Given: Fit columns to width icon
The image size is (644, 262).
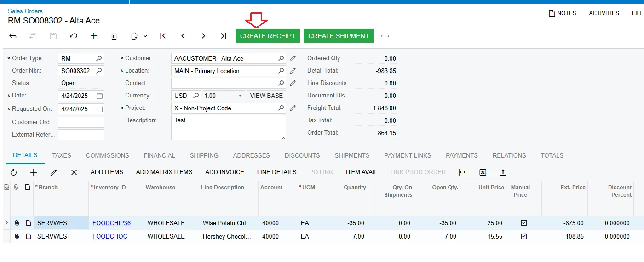Looking at the screenshot, I should coord(462,172).
